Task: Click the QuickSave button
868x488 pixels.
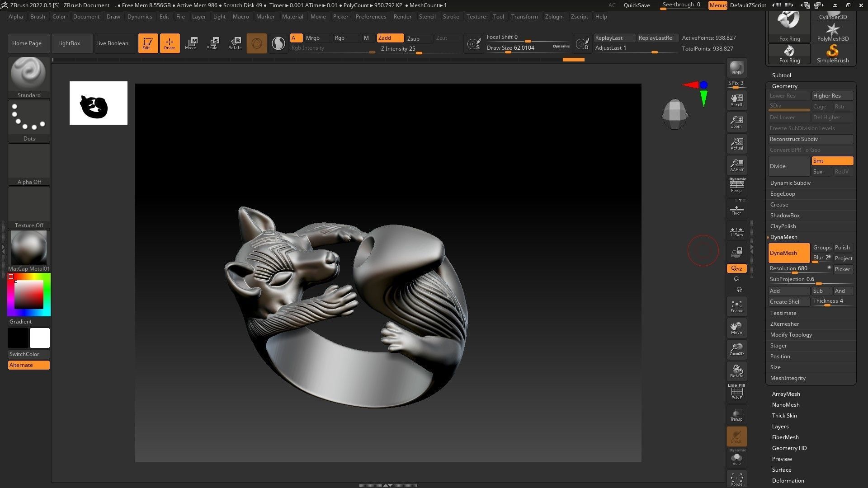Action: 637,5
